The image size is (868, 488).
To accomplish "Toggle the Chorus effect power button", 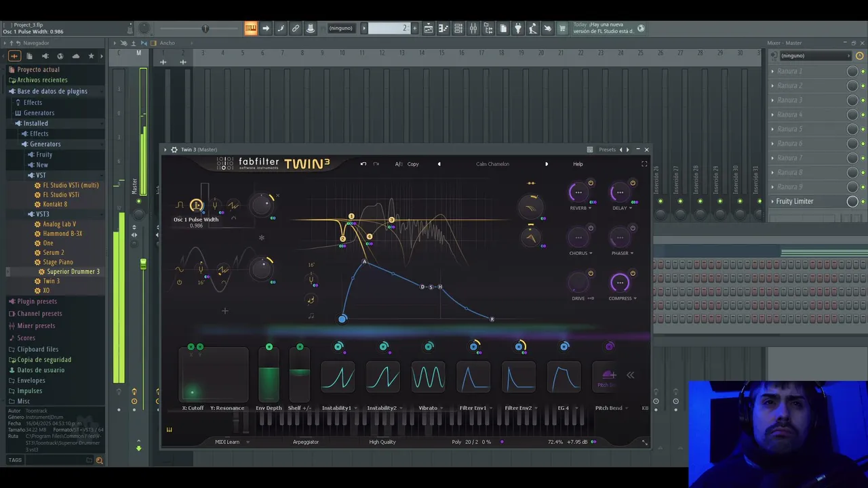I will pyautogui.click(x=591, y=228).
